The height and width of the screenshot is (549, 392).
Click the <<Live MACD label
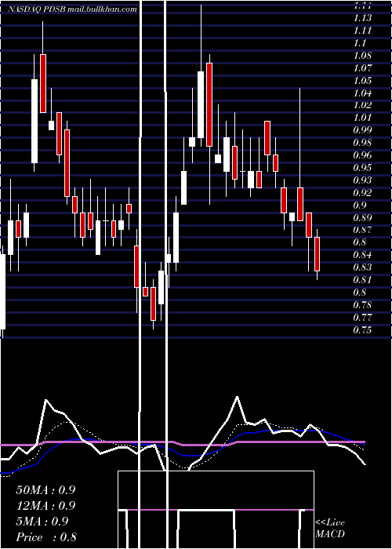(330, 529)
